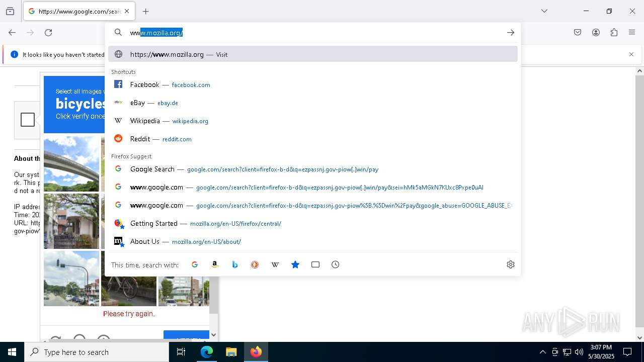Search this time with Wikipedia
The width and height of the screenshot is (644, 362).
point(275,264)
